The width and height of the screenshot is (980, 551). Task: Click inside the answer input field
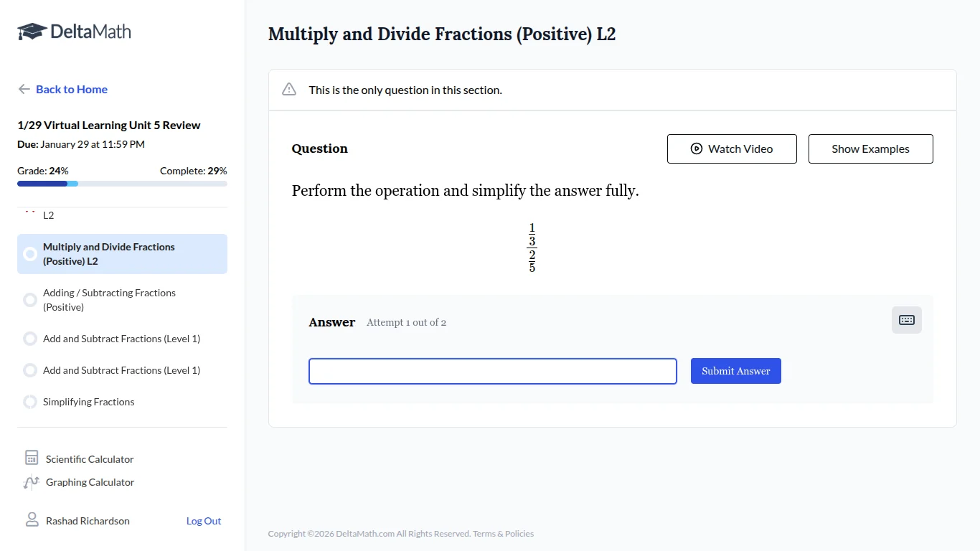tap(492, 371)
